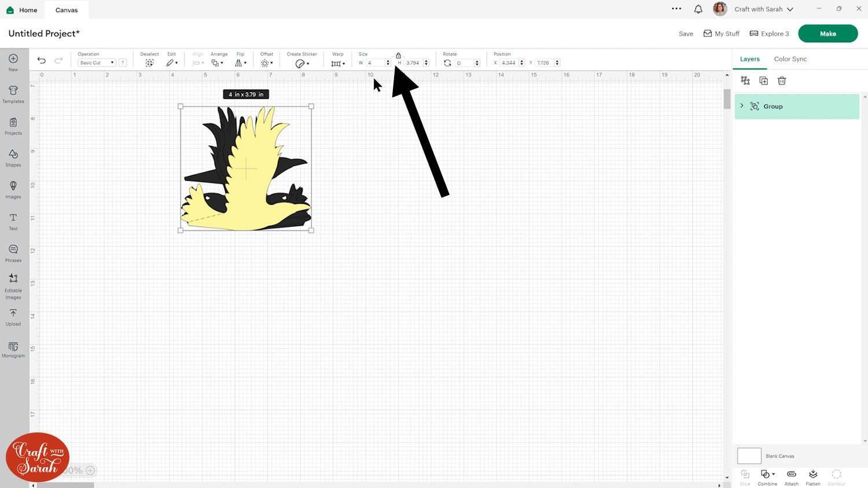This screenshot has height=488, width=868.
Task: Click the Blank Canvas color swatch
Action: tap(749, 456)
